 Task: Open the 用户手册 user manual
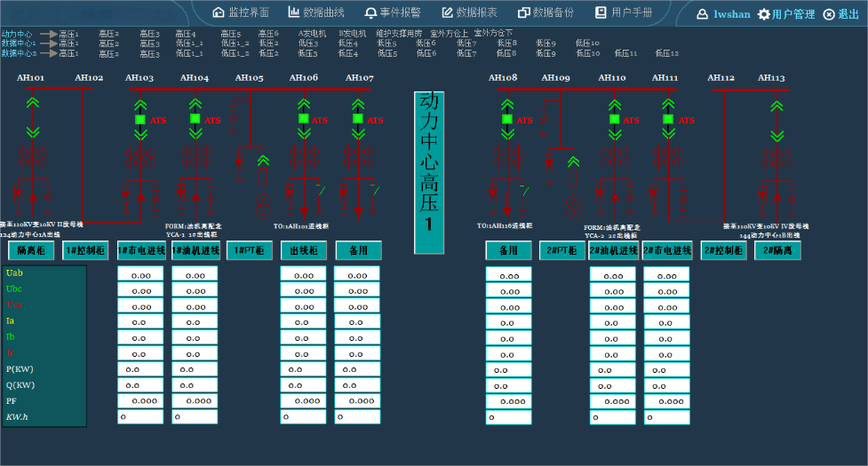624,12
